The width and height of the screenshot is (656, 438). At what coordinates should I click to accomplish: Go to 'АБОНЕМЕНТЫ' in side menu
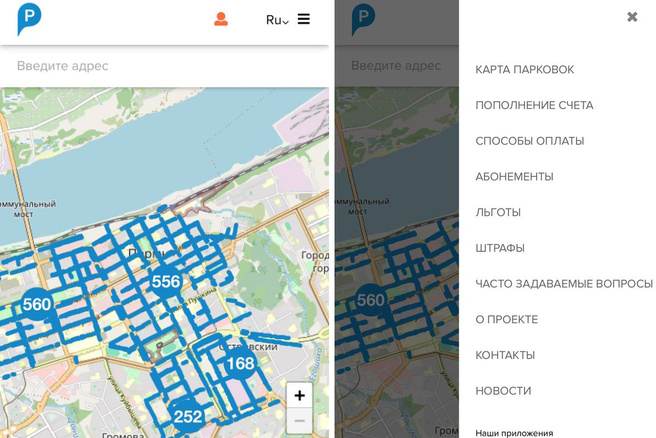514,177
